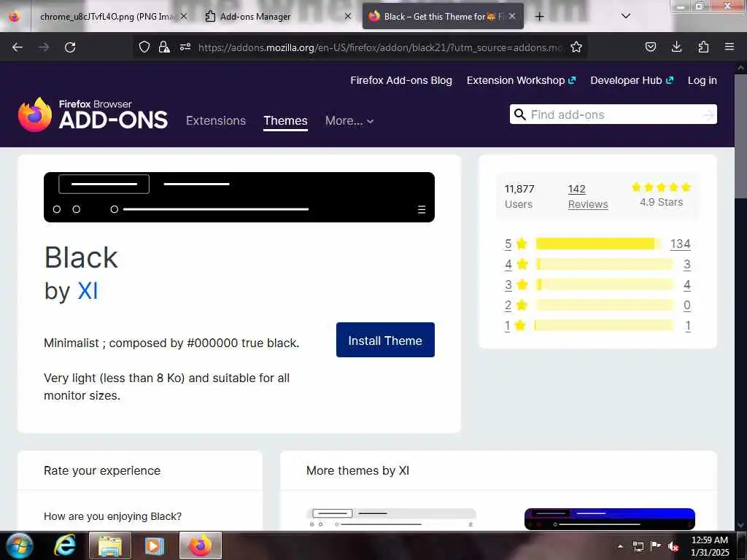
Task: Click the search submit arrow in Find add-ons
Action: point(708,114)
